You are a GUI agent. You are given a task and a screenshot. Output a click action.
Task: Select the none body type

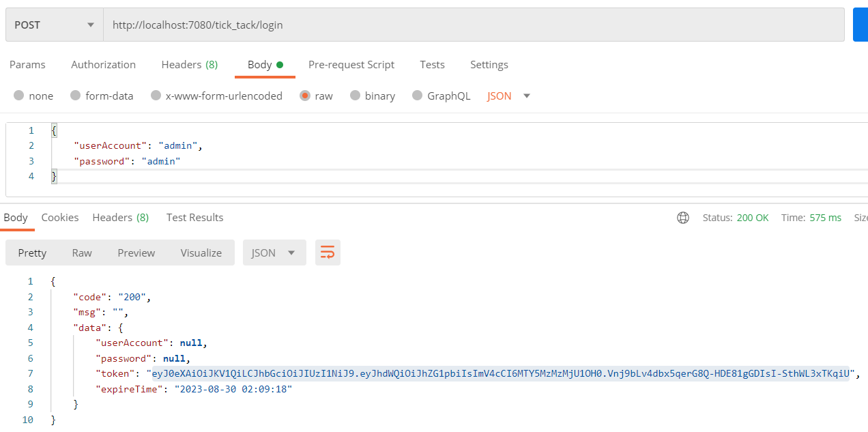(33, 96)
